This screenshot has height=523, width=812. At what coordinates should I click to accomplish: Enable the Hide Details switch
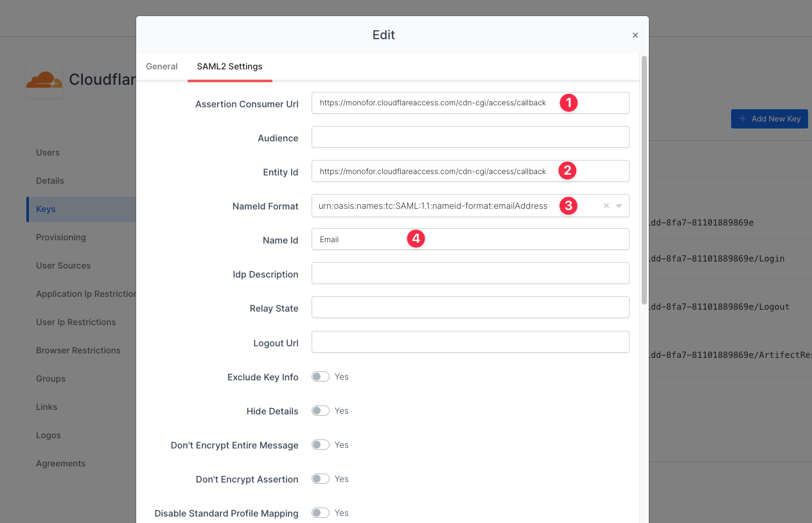tap(320, 411)
